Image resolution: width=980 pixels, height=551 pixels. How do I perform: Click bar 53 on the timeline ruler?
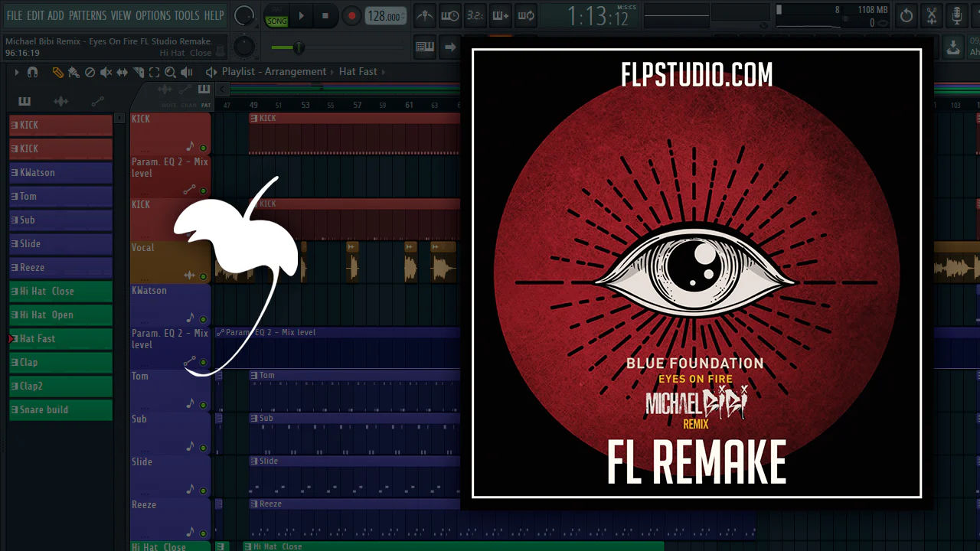(305, 105)
